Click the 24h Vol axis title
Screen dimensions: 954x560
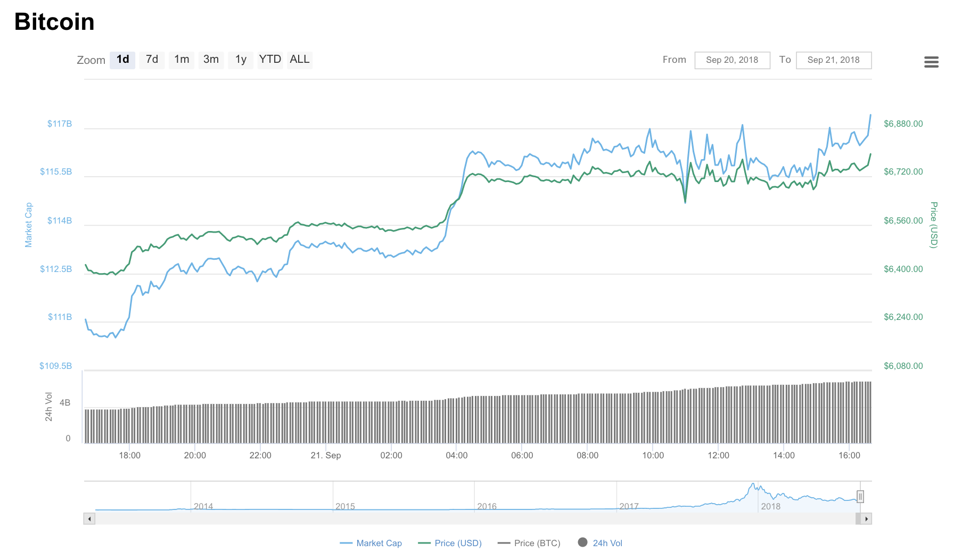click(x=49, y=407)
